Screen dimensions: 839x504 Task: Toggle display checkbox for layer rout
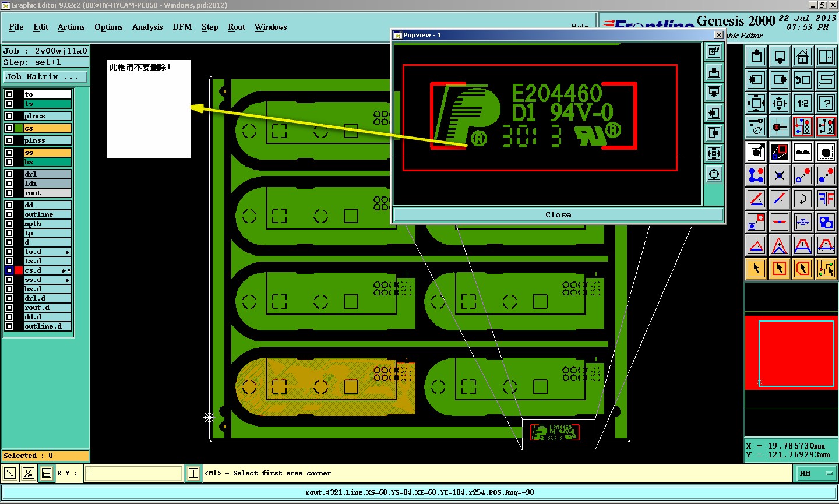pyautogui.click(x=9, y=193)
